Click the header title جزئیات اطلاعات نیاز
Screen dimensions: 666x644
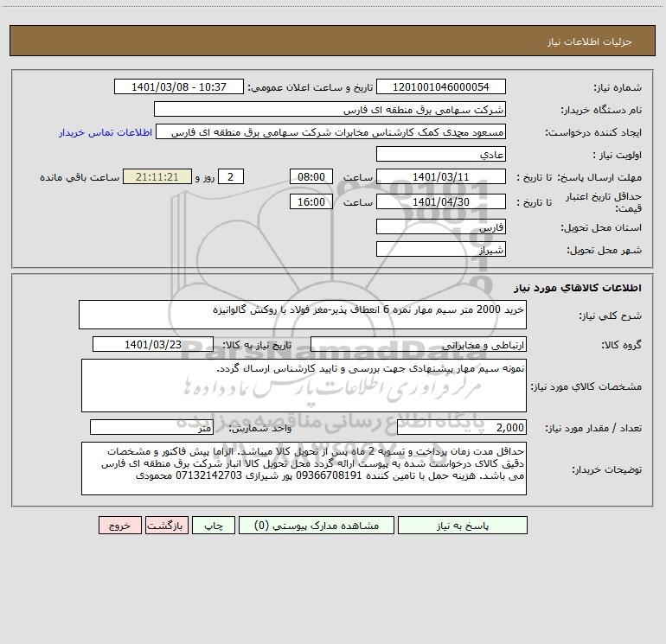tap(590, 41)
